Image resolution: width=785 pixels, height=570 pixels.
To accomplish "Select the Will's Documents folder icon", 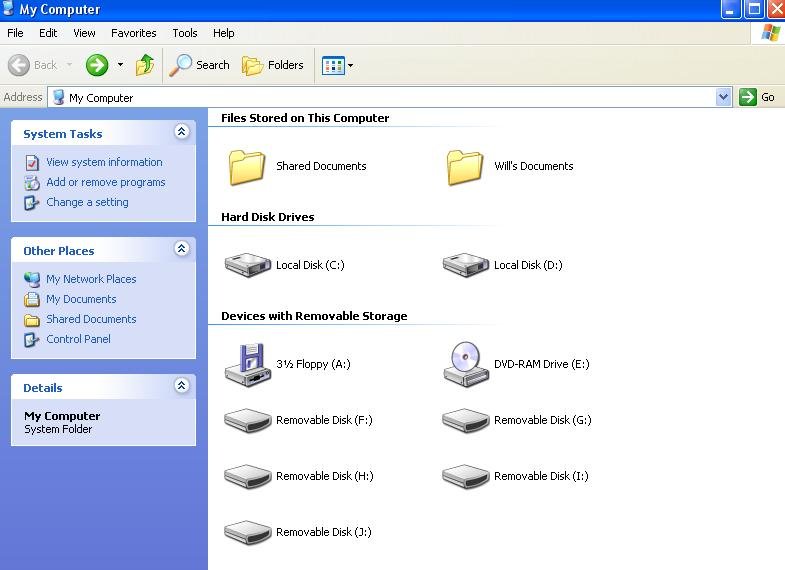I will (x=465, y=167).
